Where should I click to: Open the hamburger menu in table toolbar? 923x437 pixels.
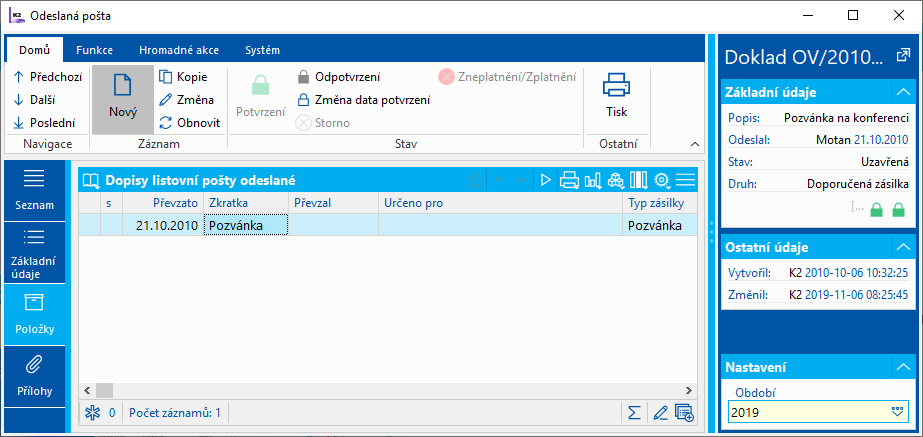(x=686, y=180)
